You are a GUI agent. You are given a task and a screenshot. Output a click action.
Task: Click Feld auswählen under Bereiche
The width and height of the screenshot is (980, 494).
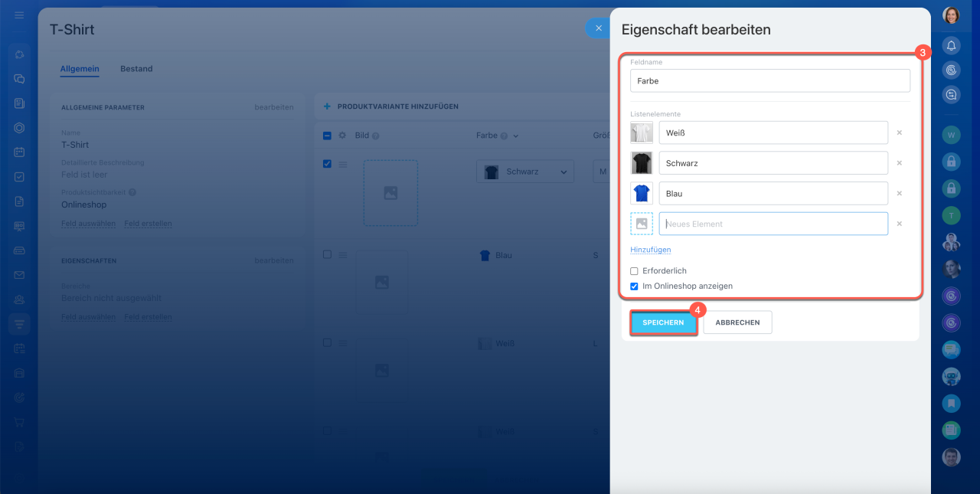click(x=88, y=317)
